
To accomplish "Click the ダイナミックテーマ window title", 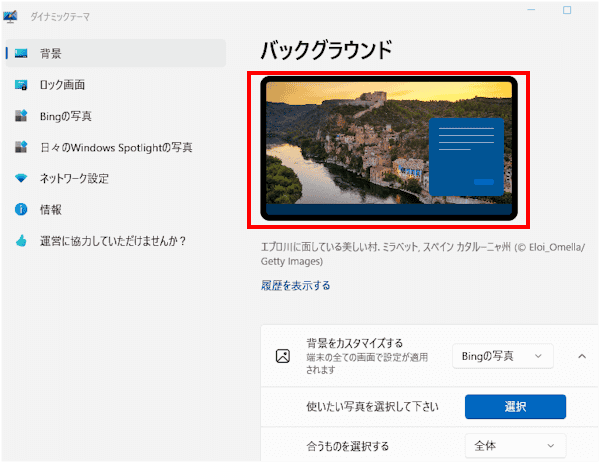I will [x=60, y=17].
